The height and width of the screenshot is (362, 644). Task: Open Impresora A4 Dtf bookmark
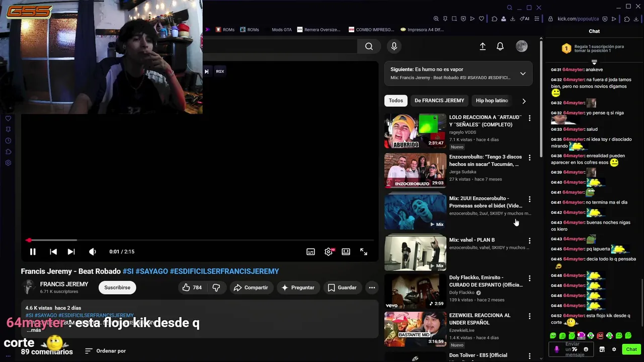pyautogui.click(x=422, y=30)
